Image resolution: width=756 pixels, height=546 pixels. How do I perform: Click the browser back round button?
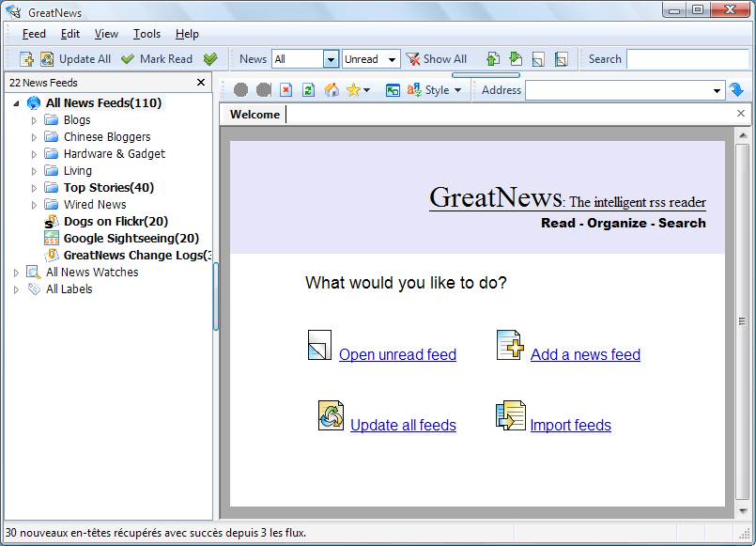coord(240,89)
